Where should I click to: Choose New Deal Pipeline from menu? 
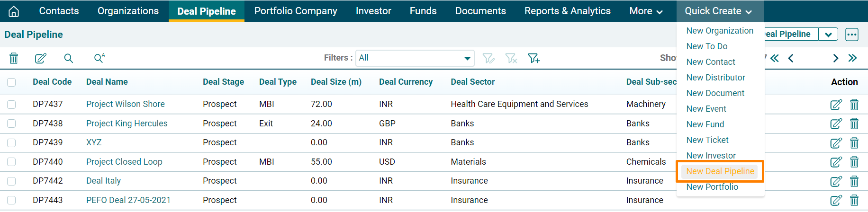pos(720,171)
